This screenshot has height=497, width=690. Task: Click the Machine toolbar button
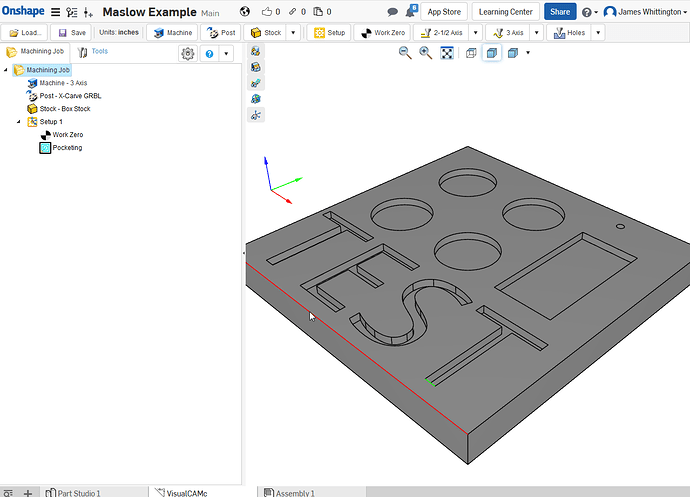[x=172, y=33]
